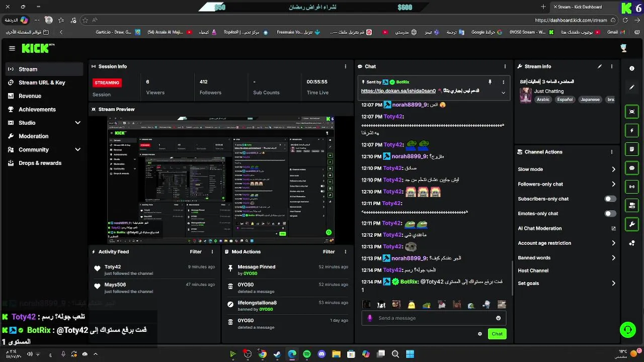Image resolution: width=644 pixels, height=362 pixels.
Task: Toggle Emotes-only chat switch
Action: [x=610, y=214]
